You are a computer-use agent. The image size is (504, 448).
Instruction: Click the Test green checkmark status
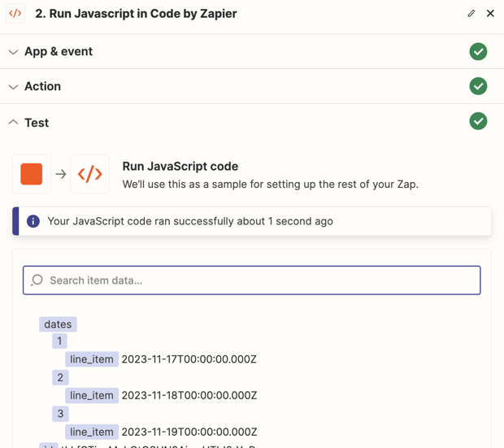(478, 121)
